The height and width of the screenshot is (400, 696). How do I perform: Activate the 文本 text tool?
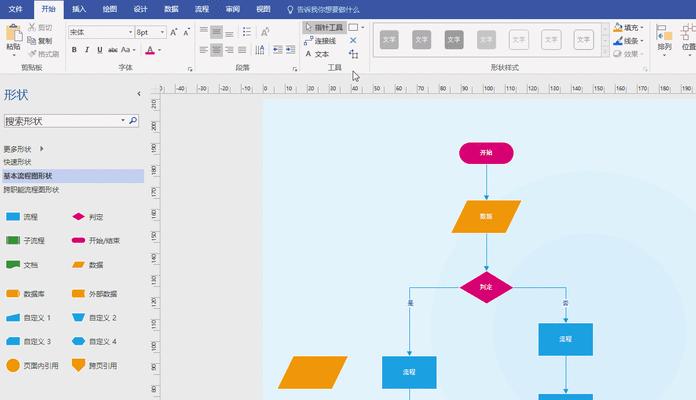click(x=317, y=54)
